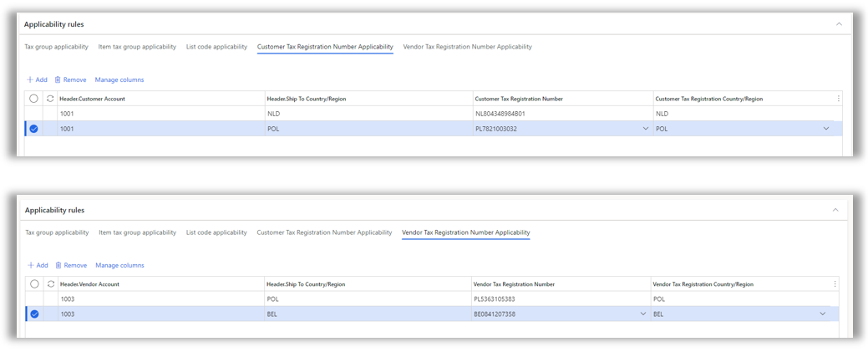Open the POL customer country/region dropdown
The height and width of the screenshot is (352, 868).
coord(825,129)
